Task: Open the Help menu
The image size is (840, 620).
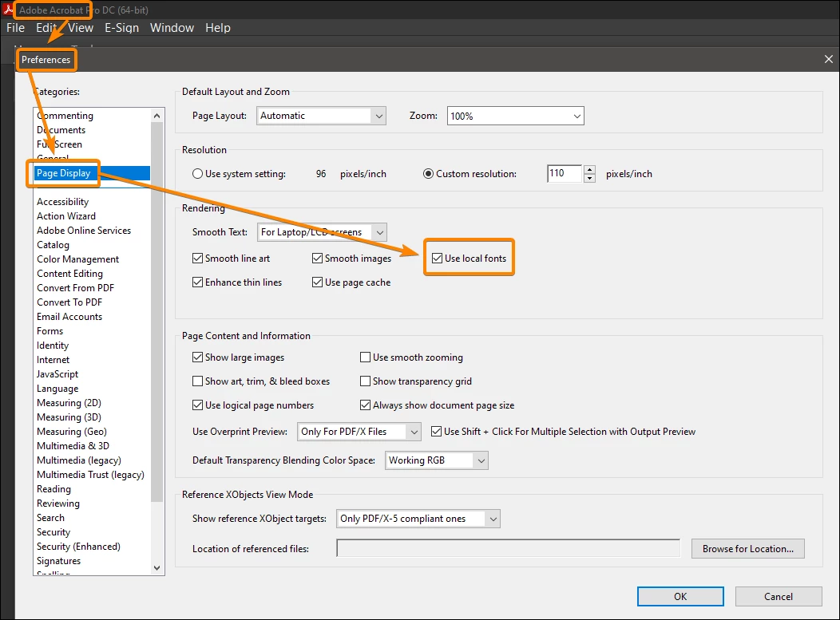Action: point(218,28)
